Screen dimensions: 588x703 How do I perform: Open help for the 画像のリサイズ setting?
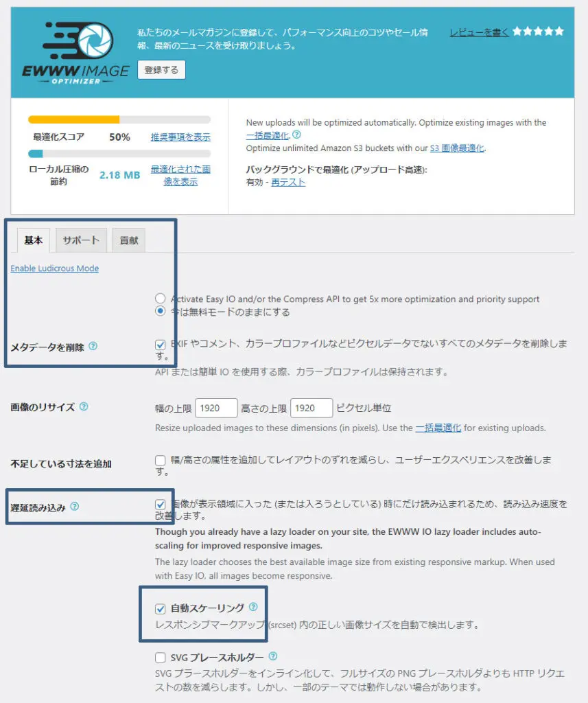pyautogui.click(x=84, y=406)
